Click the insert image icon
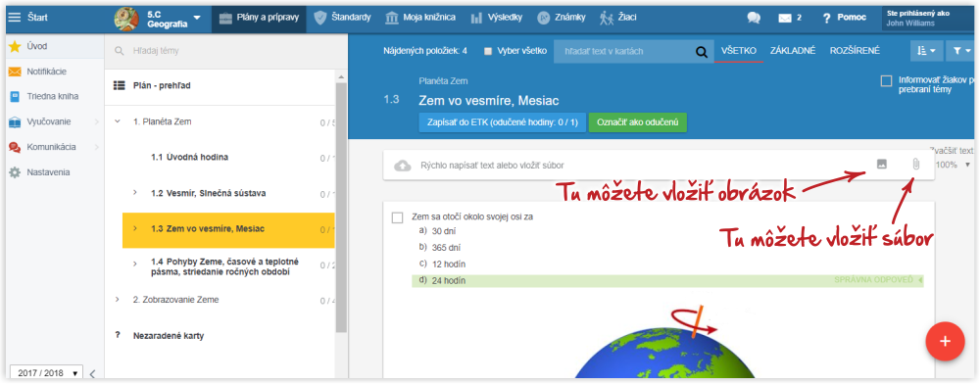The width and height of the screenshot is (980, 384). click(x=882, y=165)
